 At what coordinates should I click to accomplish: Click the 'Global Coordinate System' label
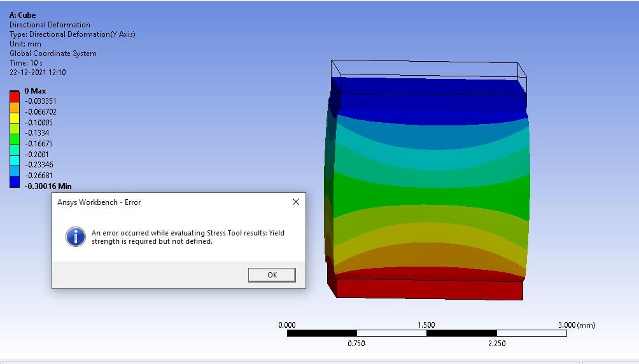coord(53,53)
